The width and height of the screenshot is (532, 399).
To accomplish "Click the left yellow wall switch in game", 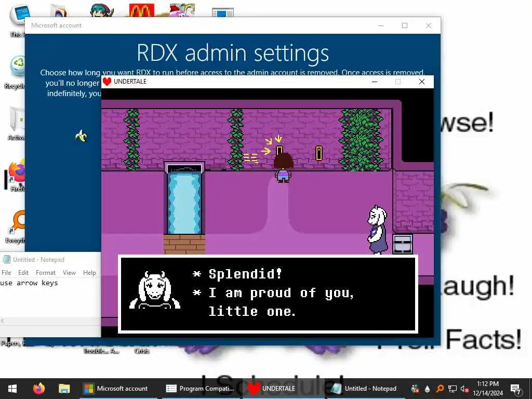I will pyautogui.click(x=279, y=150).
